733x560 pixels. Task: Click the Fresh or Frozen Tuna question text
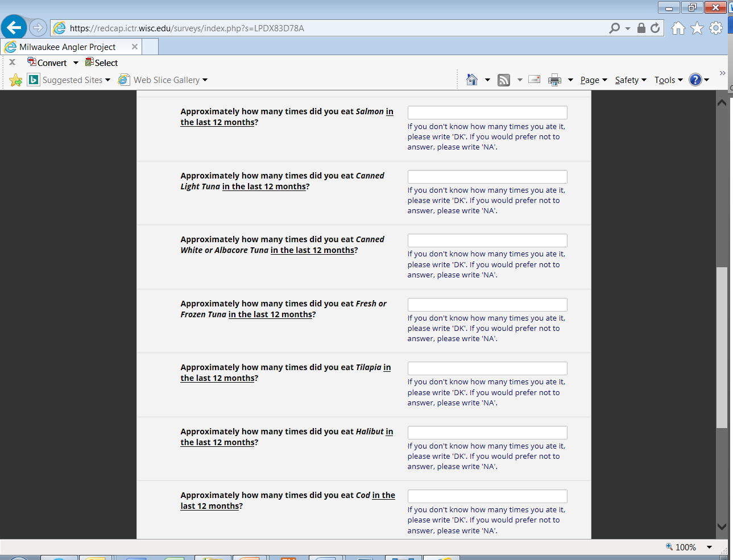click(x=283, y=309)
